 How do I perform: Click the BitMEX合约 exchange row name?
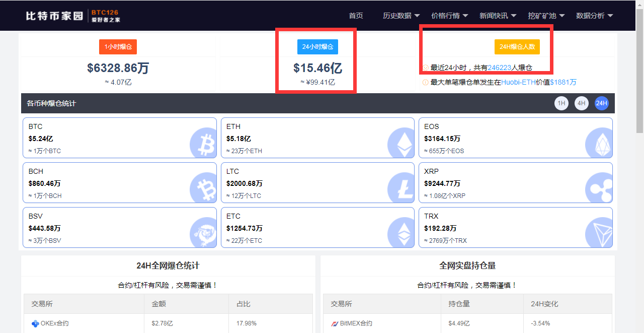coord(356,323)
